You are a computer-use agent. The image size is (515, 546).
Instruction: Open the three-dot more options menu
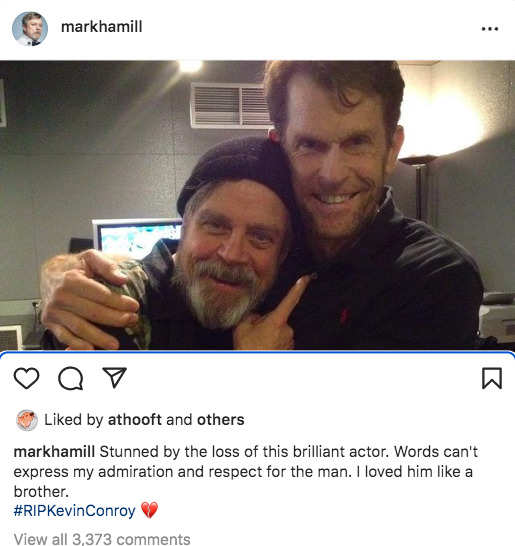tap(490, 29)
